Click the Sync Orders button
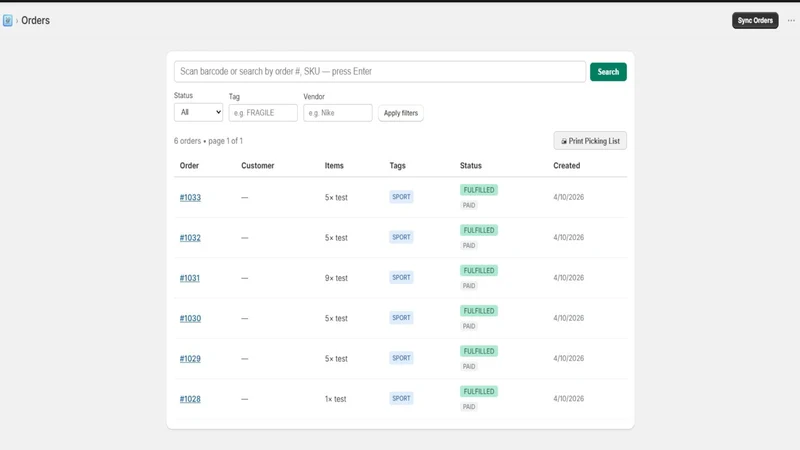Image resolution: width=800 pixels, height=450 pixels. tap(755, 20)
